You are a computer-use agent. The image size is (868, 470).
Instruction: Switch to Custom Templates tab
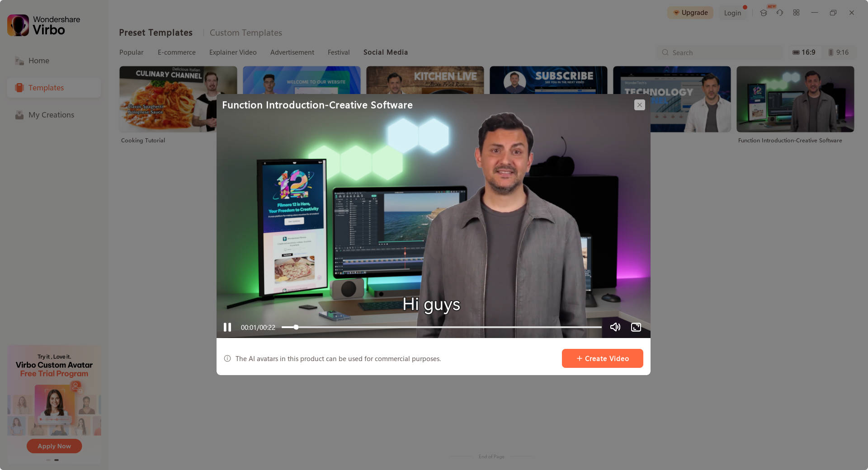pos(245,33)
